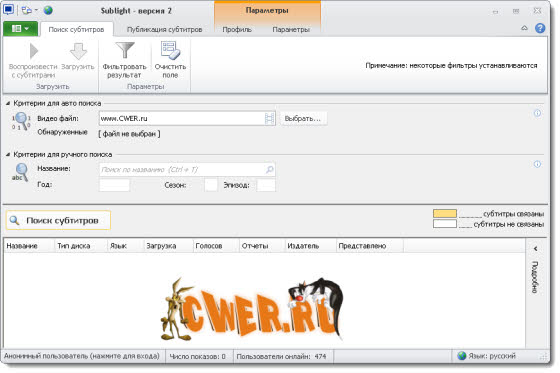Open the Публикация субтитров tab
Image resolution: width=560 pixels, height=373 pixels.
pos(165,29)
